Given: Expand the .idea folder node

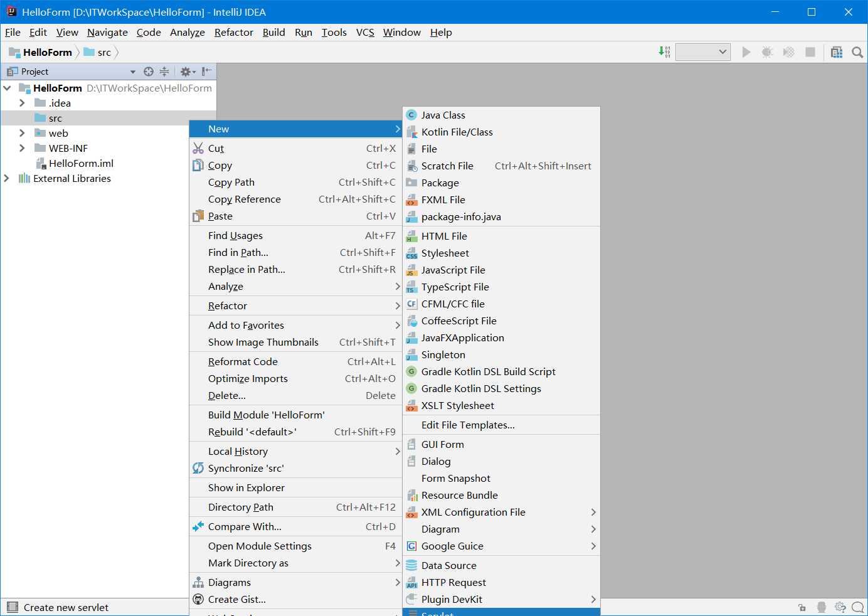Looking at the screenshot, I should (22, 103).
